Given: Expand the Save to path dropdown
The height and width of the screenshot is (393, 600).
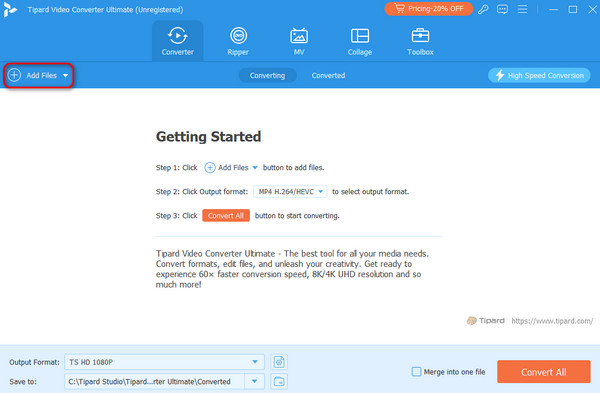Looking at the screenshot, I should pyautogui.click(x=254, y=382).
